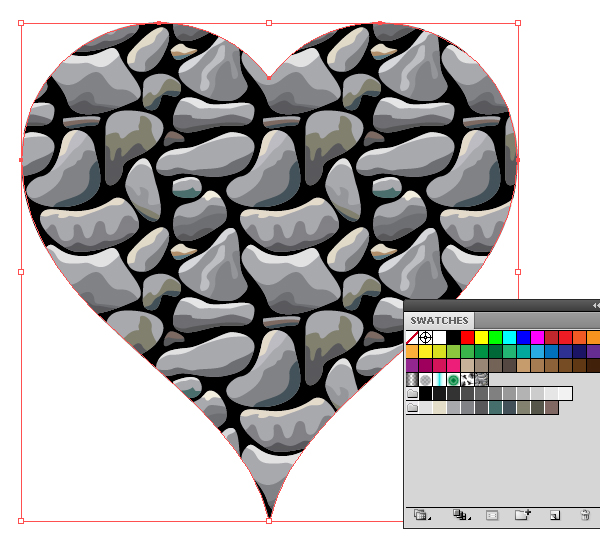Click the anchor point at heart's top notch
Viewport: 600px width, 560px height.
(269, 78)
